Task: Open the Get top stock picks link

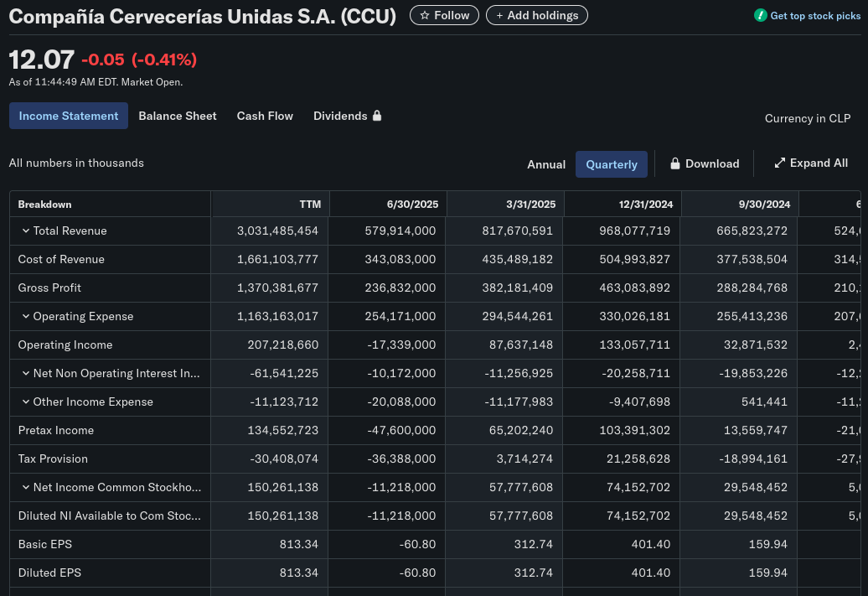Action: click(815, 16)
